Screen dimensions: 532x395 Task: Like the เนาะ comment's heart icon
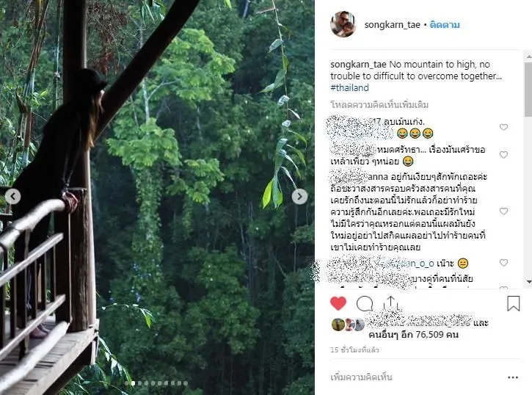point(503,262)
